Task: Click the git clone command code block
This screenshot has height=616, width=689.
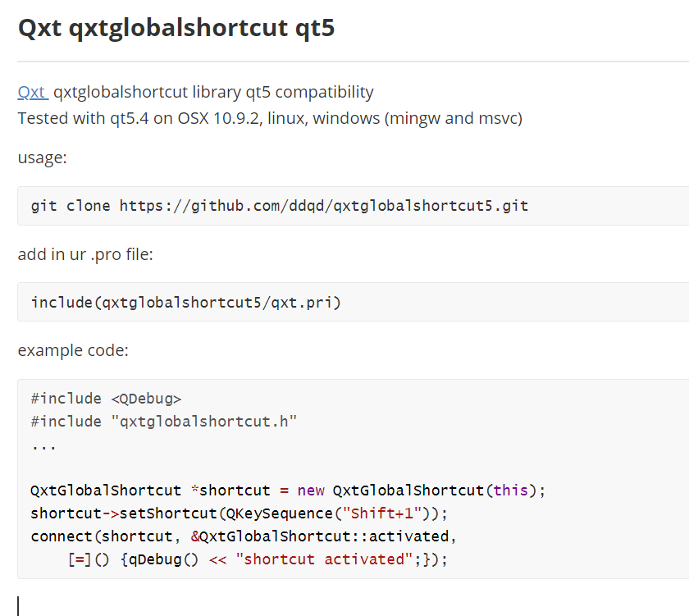Action: pyautogui.click(x=353, y=206)
